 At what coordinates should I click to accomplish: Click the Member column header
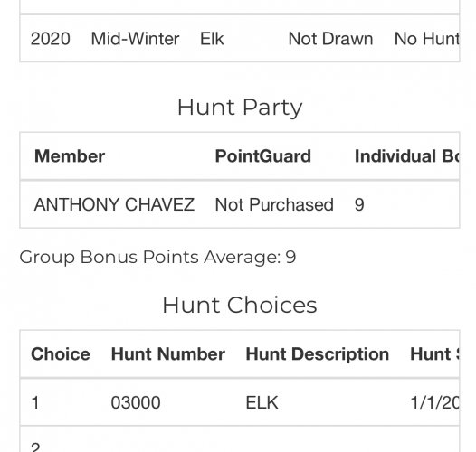click(70, 156)
